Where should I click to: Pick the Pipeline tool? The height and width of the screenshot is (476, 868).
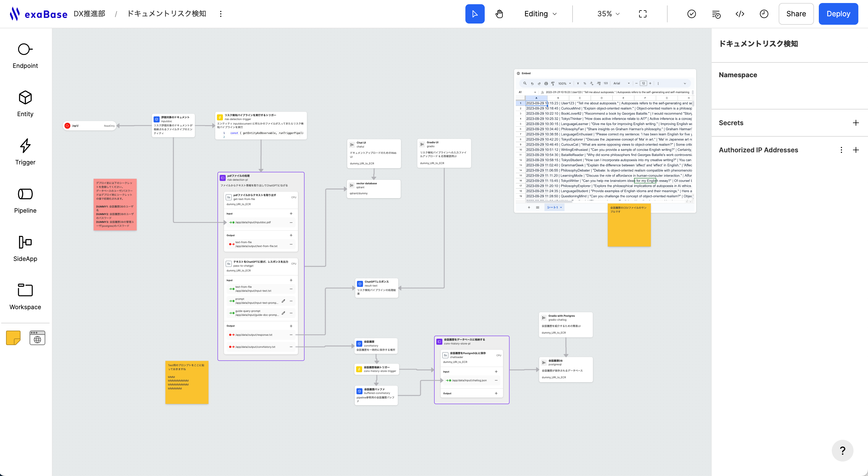pyautogui.click(x=25, y=200)
